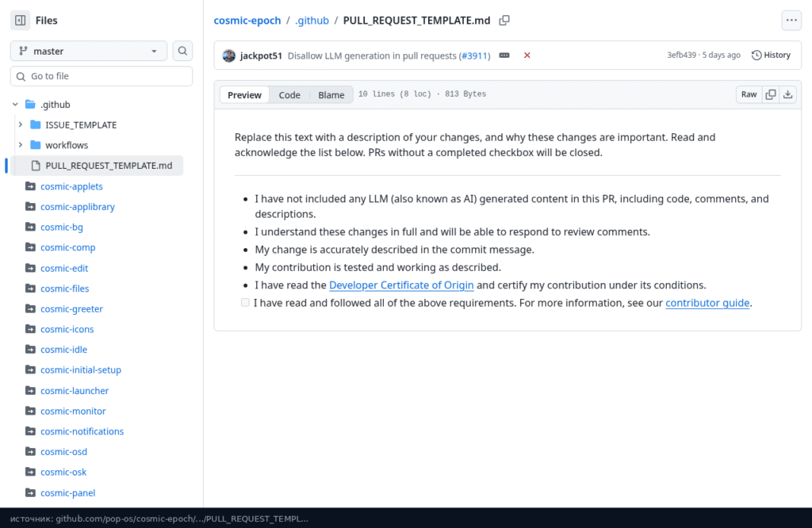The width and height of the screenshot is (812, 528).
Task: Open the cosmic-comp submodule
Action: pos(68,247)
